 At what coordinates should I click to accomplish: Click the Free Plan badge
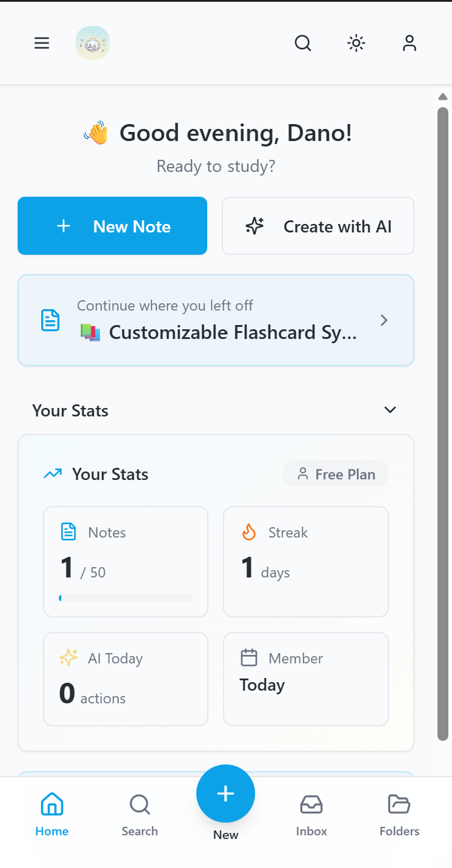point(336,474)
